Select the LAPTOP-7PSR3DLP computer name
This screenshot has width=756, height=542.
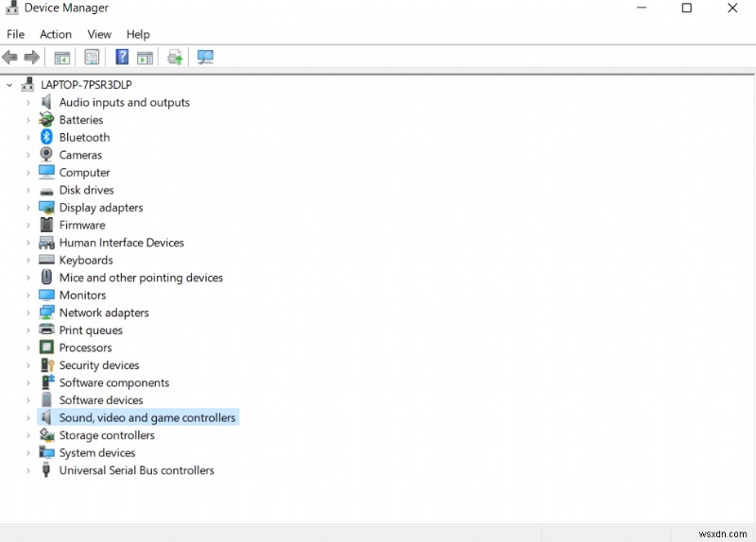(86, 85)
